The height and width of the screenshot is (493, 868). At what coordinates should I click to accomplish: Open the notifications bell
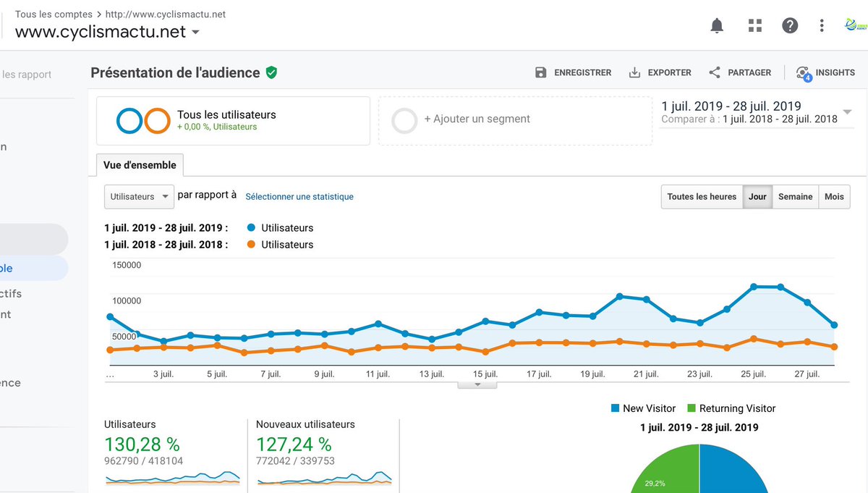717,26
